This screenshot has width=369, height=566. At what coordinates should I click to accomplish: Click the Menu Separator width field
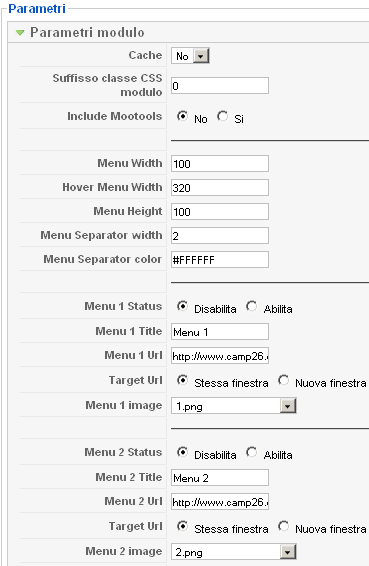coord(220,235)
